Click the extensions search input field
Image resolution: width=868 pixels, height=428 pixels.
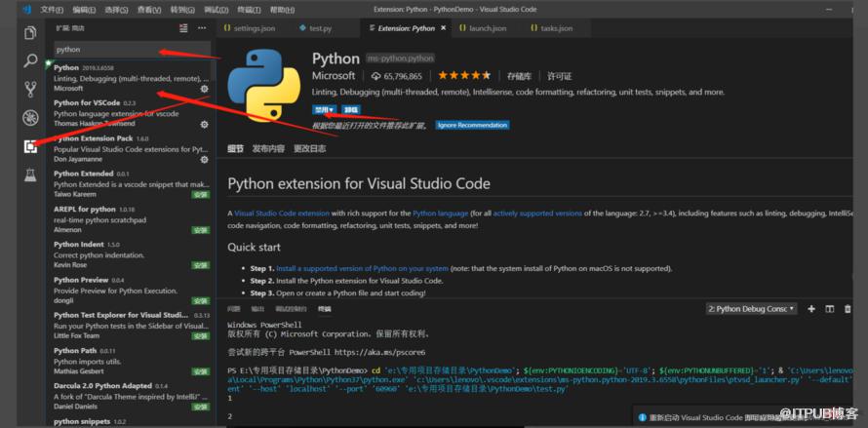(x=132, y=50)
